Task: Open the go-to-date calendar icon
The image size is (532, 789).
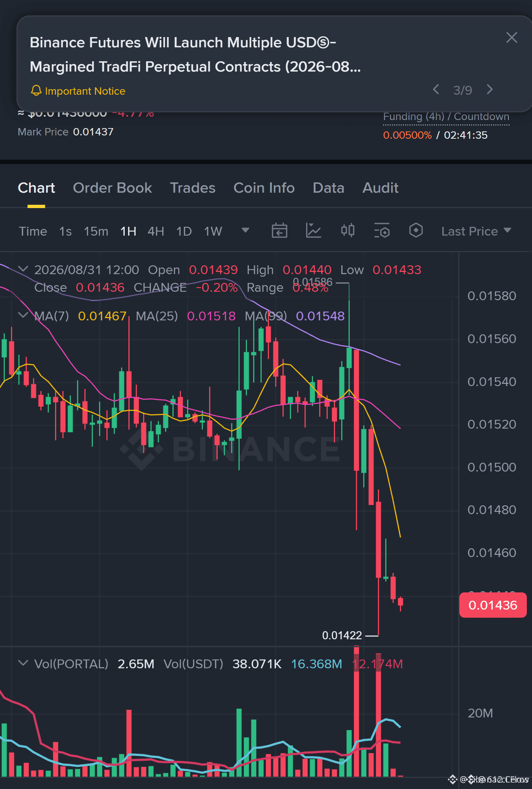Action: point(280,230)
